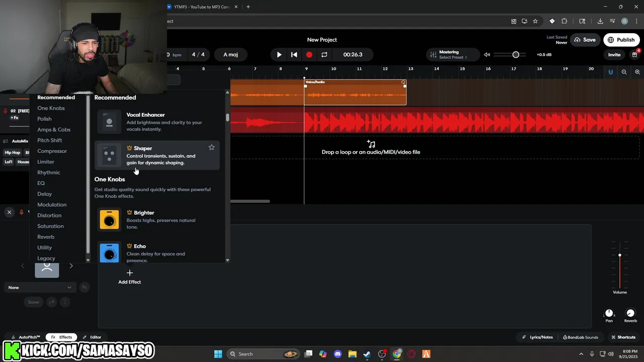Publish the project

click(621, 40)
